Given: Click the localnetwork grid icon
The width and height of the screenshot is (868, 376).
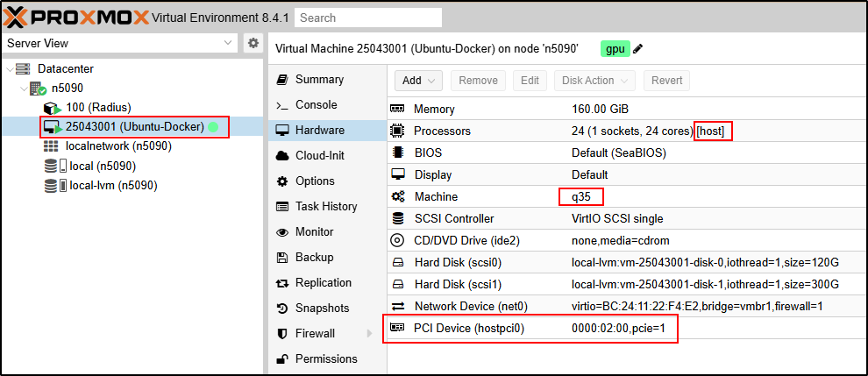Looking at the screenshot, I should click(50, 146).
